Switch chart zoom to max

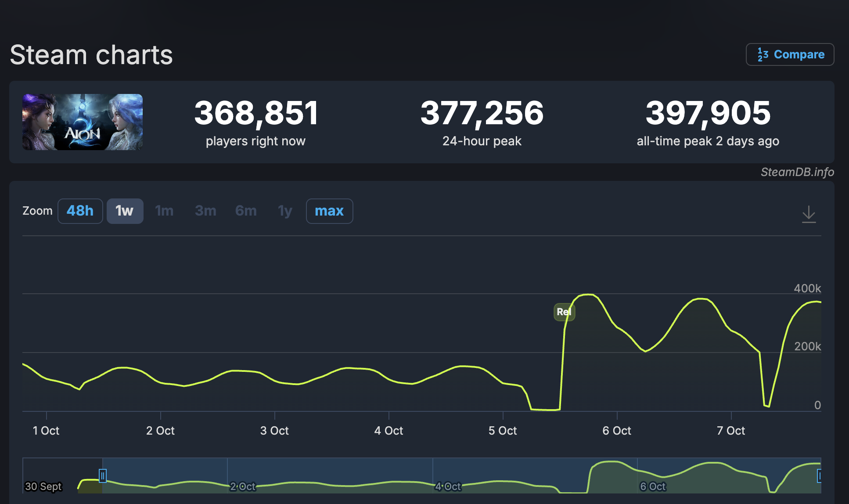pyautogui.click(x=329, y=211)
